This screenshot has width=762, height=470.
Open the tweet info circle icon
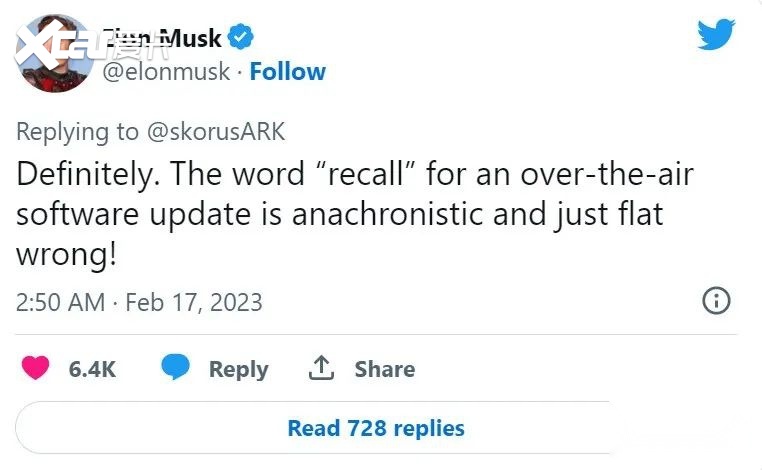(x=717, y=300)
